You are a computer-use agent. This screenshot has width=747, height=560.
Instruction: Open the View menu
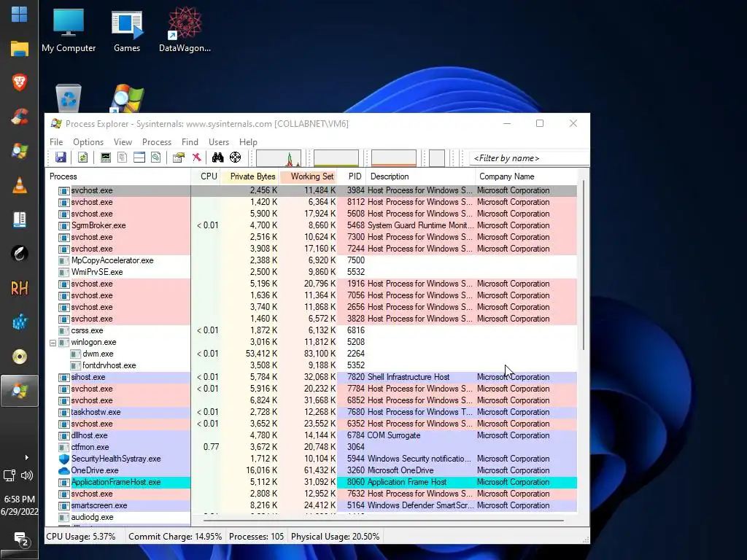point(123,142)
